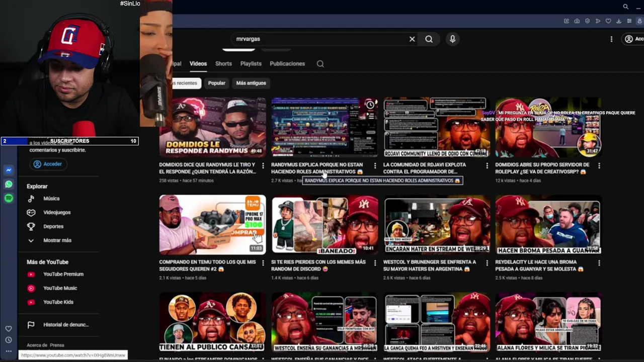
Task: Open options for Randymus Explica video
Action: click(x=375, y=165)
